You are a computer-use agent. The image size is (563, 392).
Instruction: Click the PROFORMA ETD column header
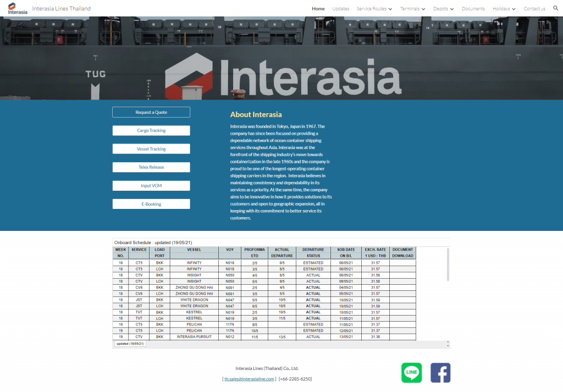tap(255, 253)
